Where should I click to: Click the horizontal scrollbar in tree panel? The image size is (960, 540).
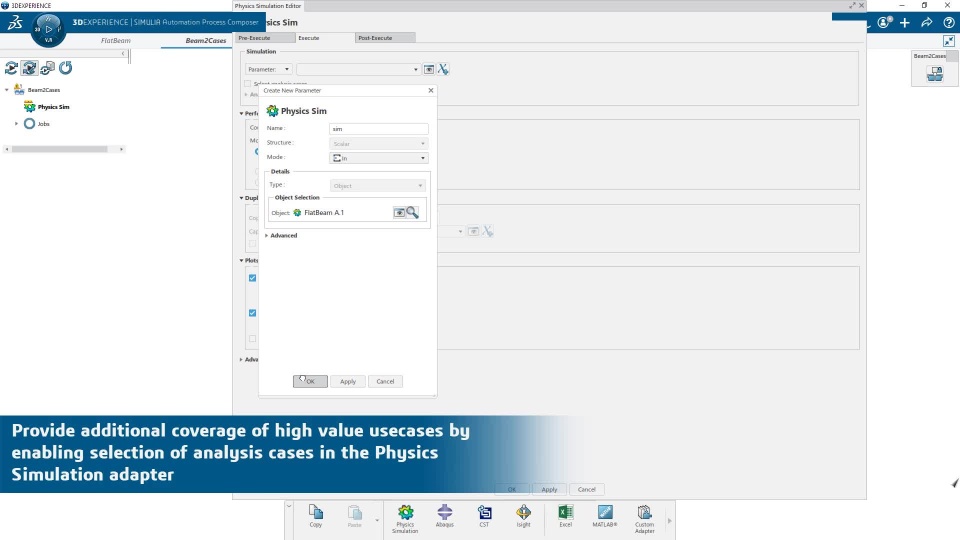tap(60, 149)
